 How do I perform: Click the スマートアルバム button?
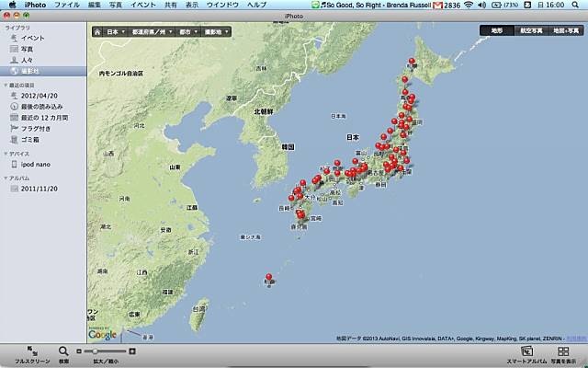(526, 355)
